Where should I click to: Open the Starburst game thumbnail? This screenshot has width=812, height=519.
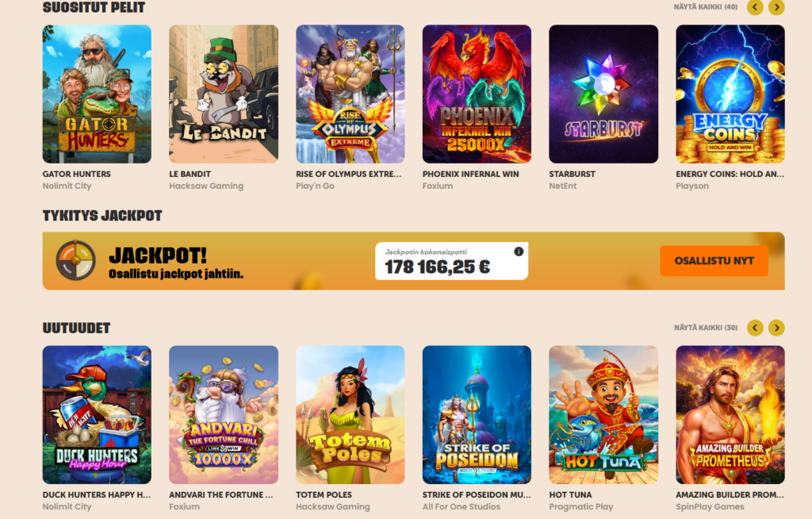coord(603,94)
